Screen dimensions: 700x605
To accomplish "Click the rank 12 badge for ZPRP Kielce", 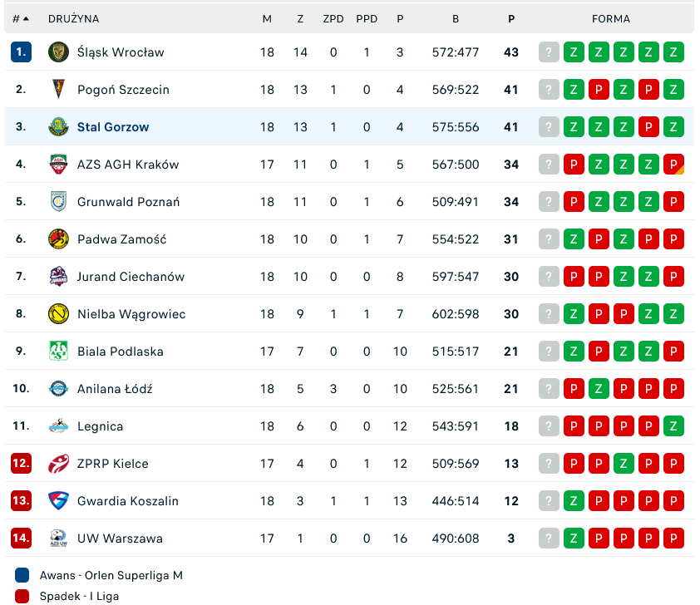I will 21,463.
